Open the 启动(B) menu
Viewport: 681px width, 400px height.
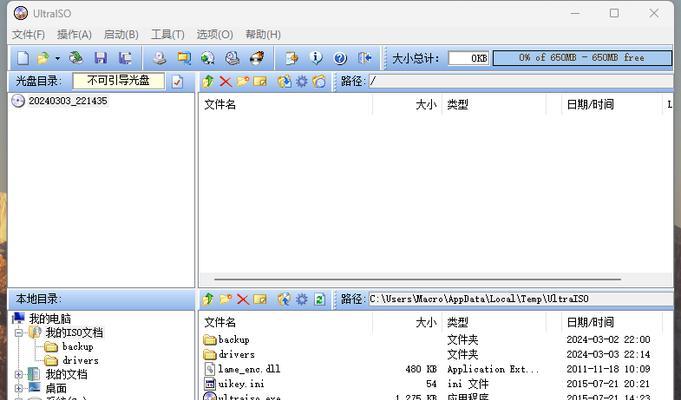121,34
